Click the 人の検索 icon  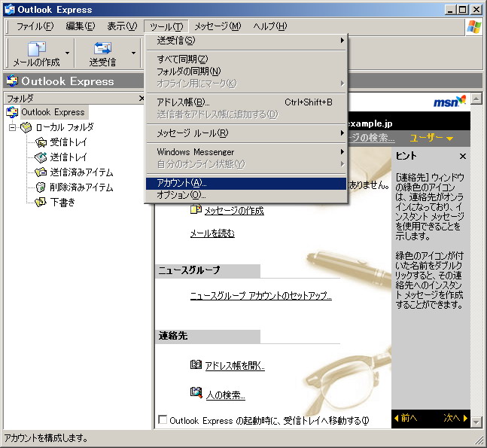(x=196, y=392)
